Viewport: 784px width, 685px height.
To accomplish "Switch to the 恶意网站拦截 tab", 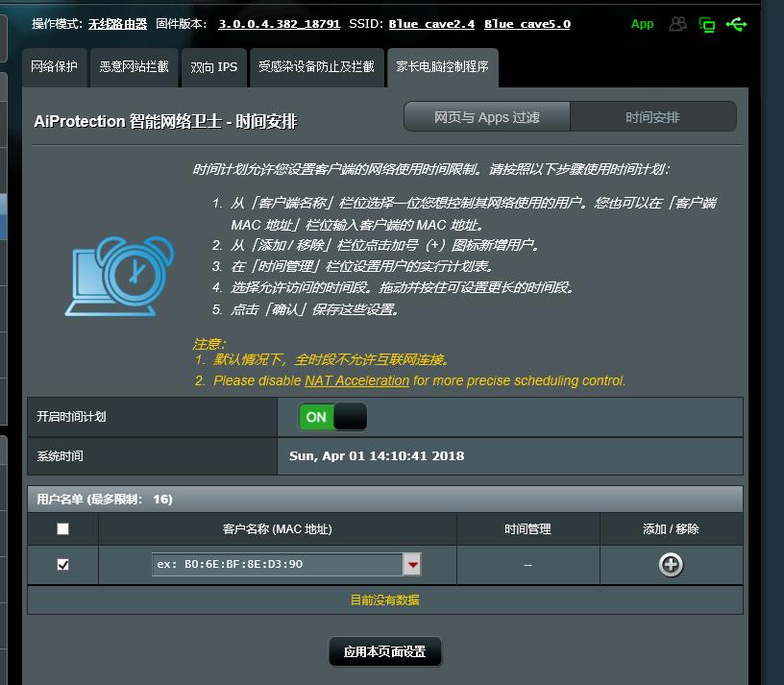I will click(134, 67).
